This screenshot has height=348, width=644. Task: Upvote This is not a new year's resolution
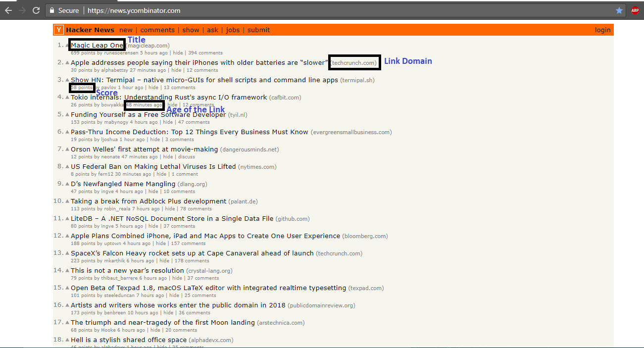[x=67, y=271]
